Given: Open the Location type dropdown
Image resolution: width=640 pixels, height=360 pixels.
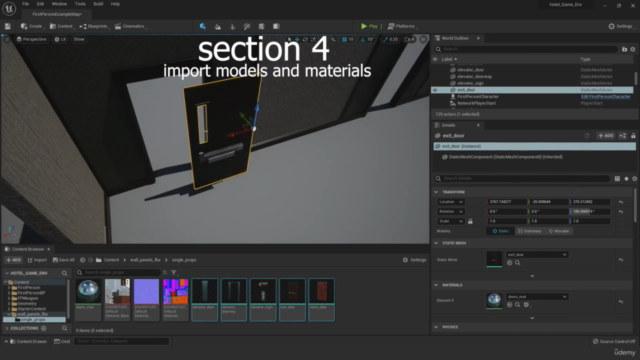Looking at the screenshot, I should tap(451, 202).
